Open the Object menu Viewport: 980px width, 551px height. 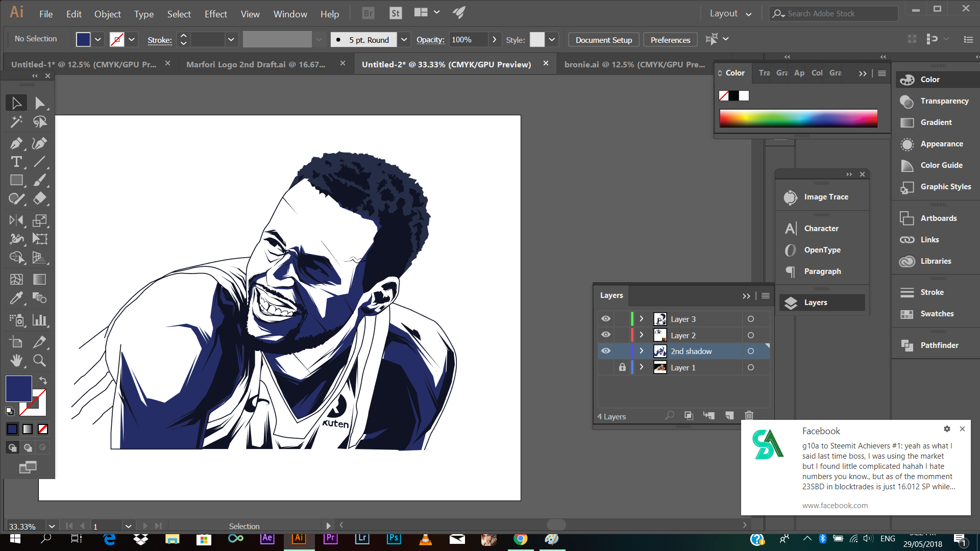coord(108,14)
